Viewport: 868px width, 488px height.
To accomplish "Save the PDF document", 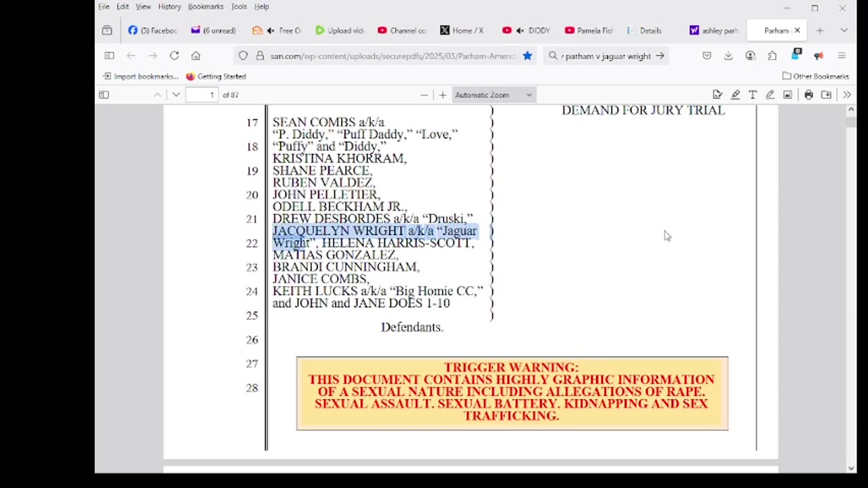I will click(x=826, y=95).
